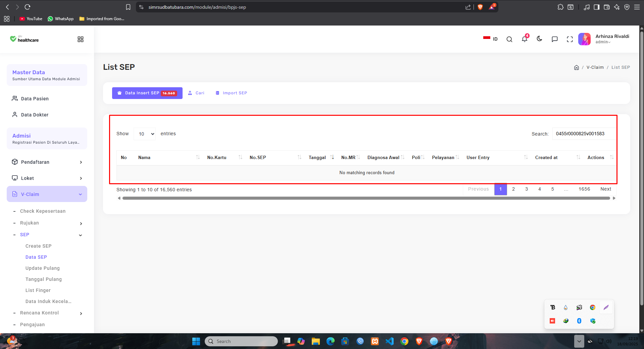Viewport: 644px width, 349px height.
Task: Collapse the SEP submenu
Action: point(48,235)
